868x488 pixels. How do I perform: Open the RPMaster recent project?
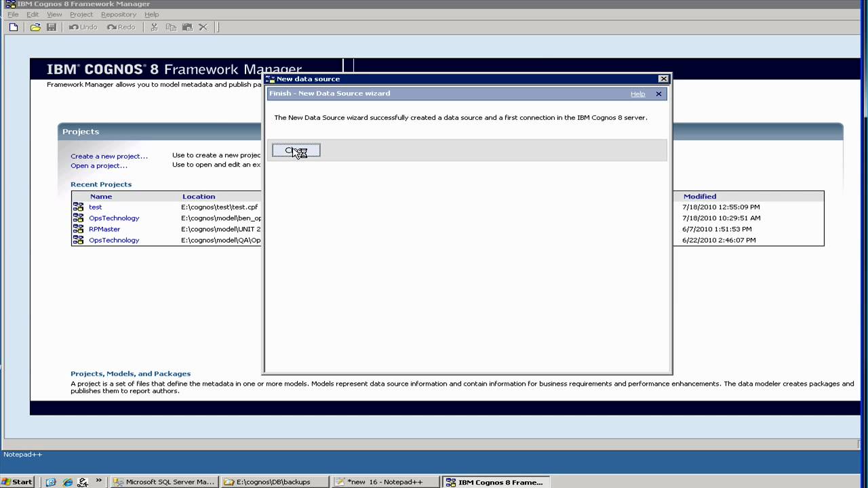pyautogui.click(x=104, y=229)
